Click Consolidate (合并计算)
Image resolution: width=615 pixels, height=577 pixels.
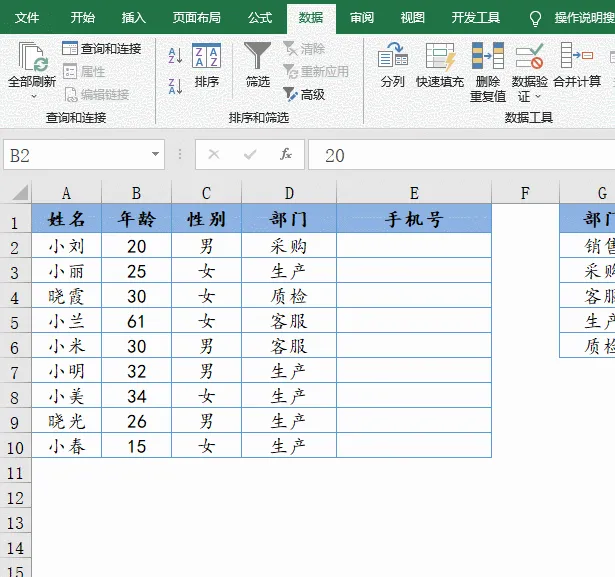click(577, 65)
